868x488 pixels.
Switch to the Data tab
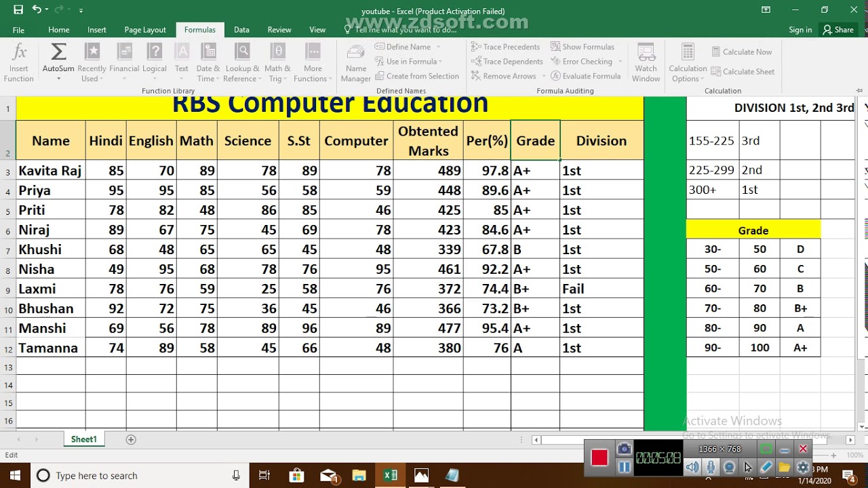(x=241, y=30)
